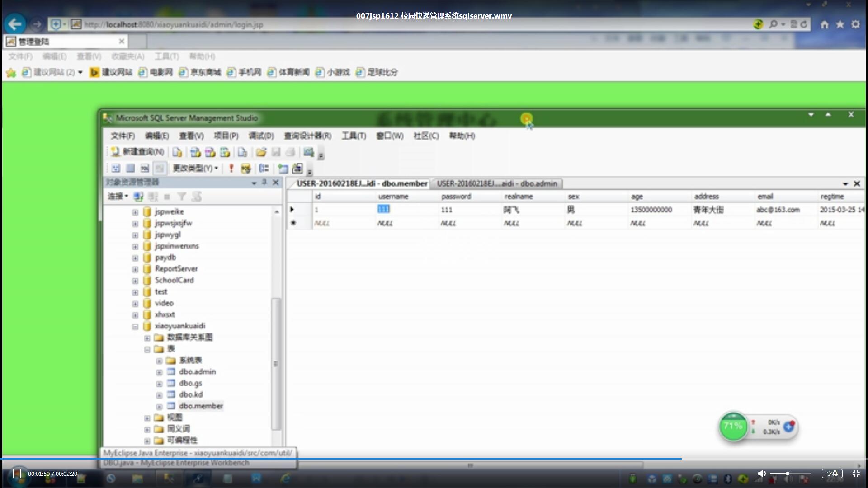Collapse the xiaoyuankuaidi database node
This screenshot has height=488, width=868.
(135, 326)
